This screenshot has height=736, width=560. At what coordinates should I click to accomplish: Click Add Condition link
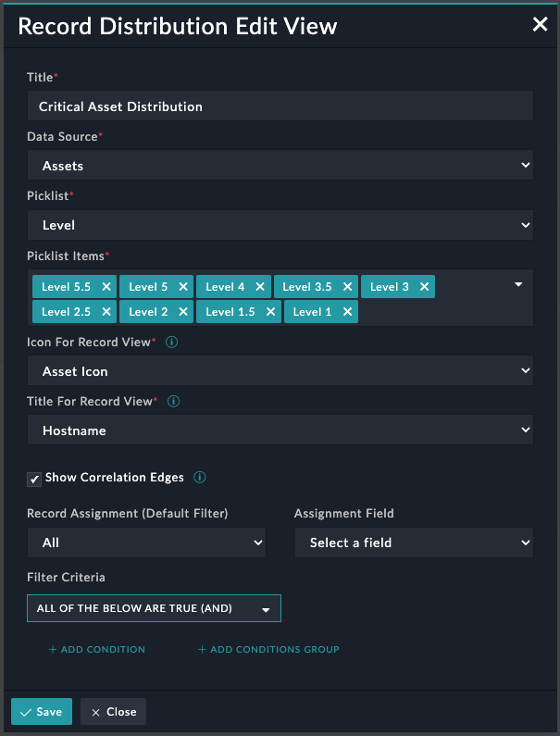[97, 650]
